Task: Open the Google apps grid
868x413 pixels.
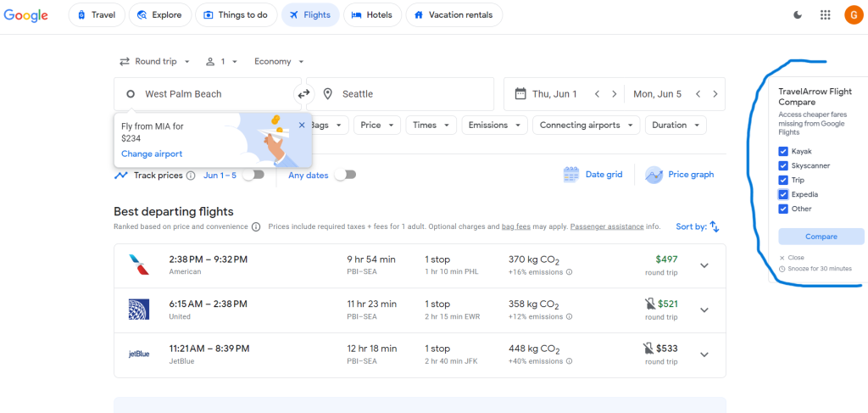Action: (825, 14)
